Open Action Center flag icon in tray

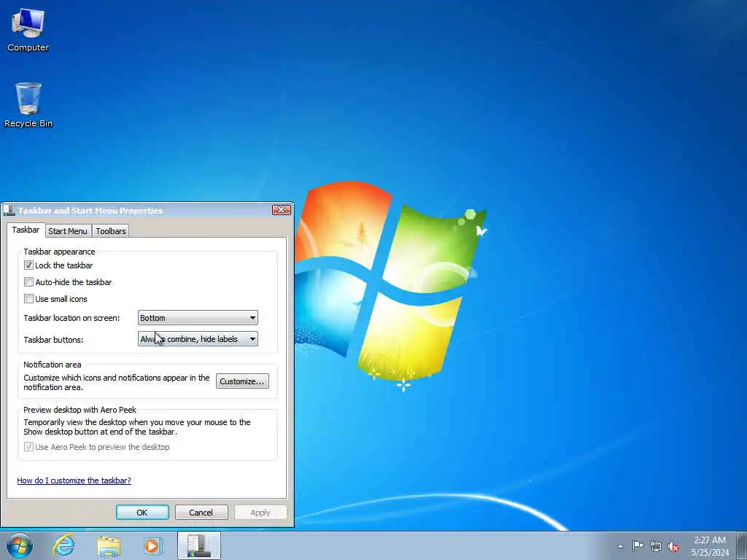pos(638,546)
